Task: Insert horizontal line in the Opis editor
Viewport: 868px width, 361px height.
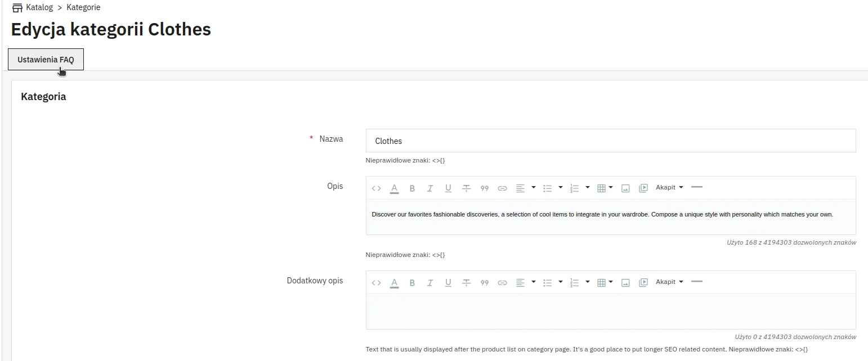Action: pyautogui.click(x=697, y=187)
